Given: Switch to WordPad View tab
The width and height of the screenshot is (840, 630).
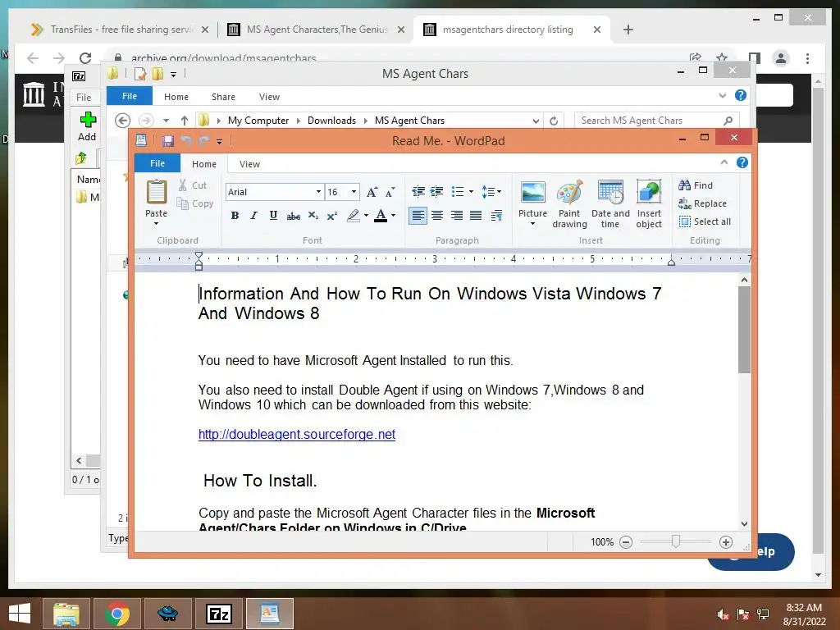Looking at the screenshot, I should point(249,164).
